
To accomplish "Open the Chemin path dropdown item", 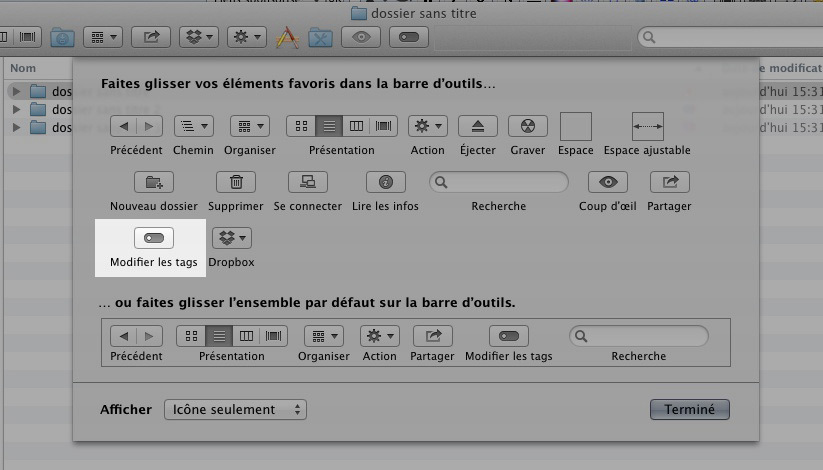I will coord(194,126).
